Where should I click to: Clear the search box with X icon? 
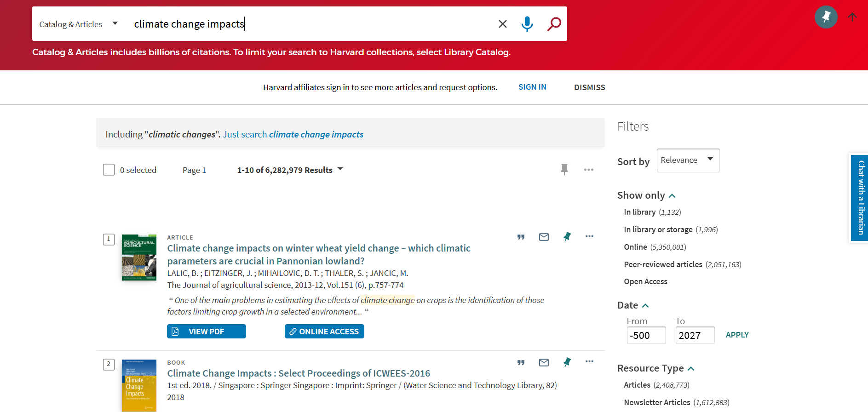point(502,24)
